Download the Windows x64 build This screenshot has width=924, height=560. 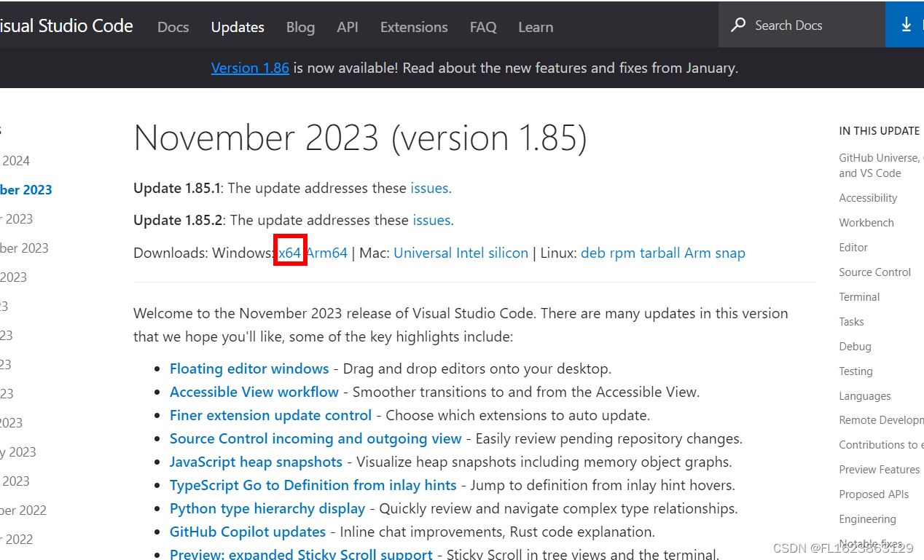click(x=289, y=253)
